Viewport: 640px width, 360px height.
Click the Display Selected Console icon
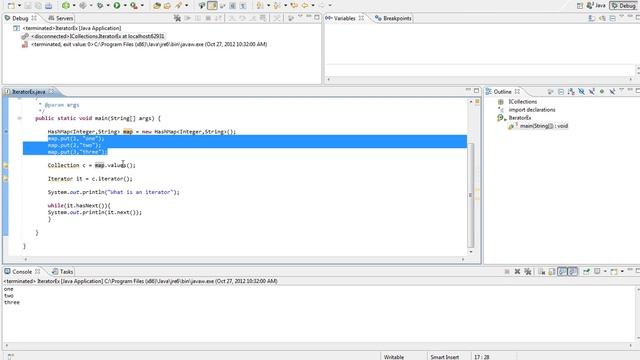point(597,271)
